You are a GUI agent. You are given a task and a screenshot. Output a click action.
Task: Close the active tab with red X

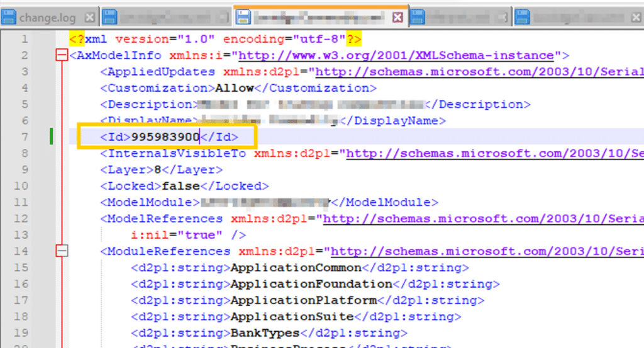point(397,18)
